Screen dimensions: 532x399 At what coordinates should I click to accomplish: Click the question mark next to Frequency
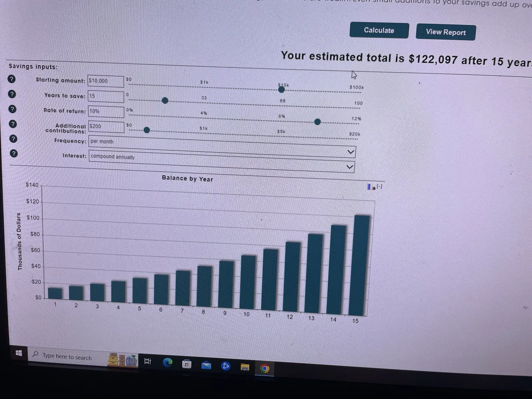click(x=13, y=139)
